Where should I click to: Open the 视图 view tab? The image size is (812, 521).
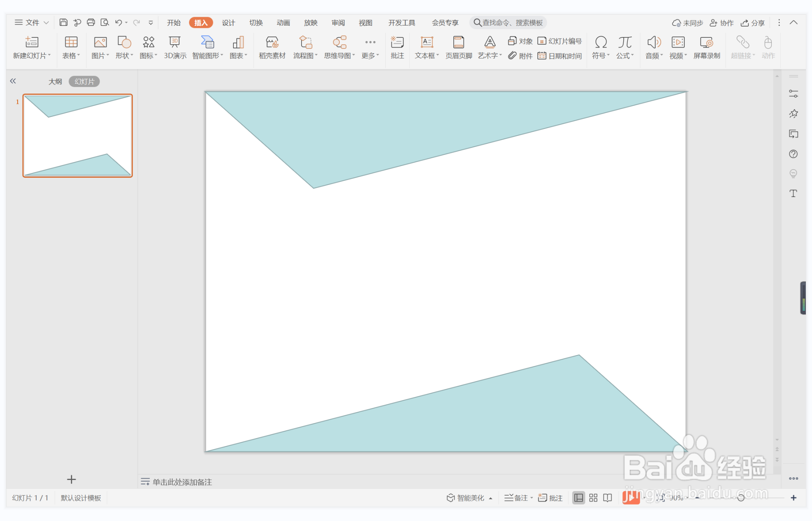point(365,23)
